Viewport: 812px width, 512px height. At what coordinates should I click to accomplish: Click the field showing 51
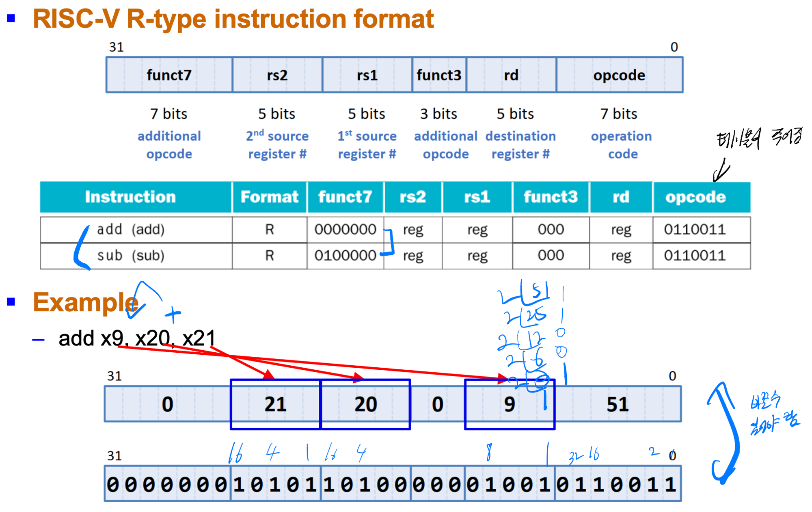(618, 404)
